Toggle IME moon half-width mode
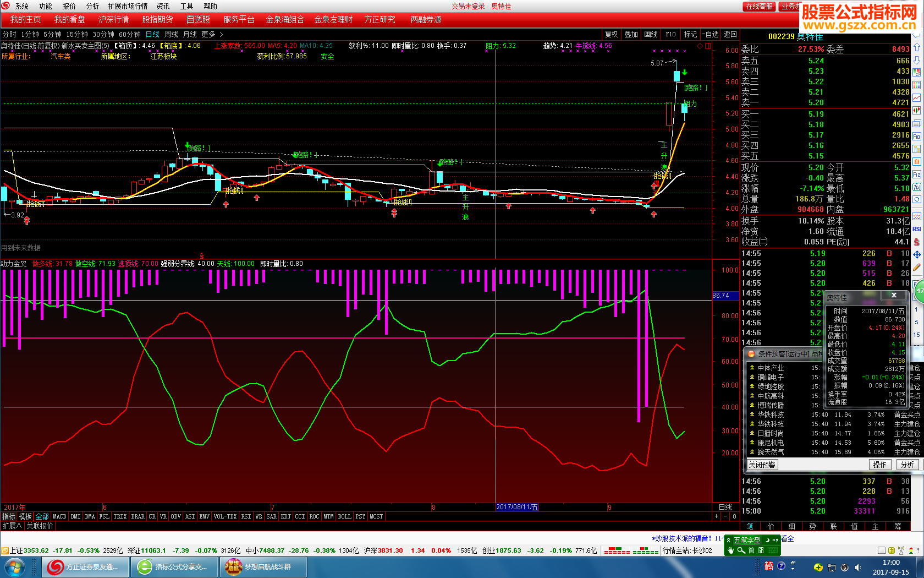 768,540
